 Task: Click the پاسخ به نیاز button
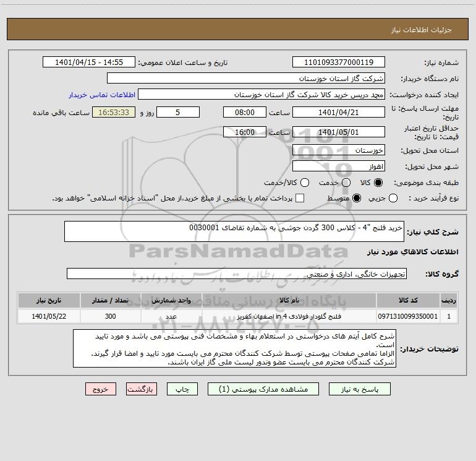coord(360,389)
